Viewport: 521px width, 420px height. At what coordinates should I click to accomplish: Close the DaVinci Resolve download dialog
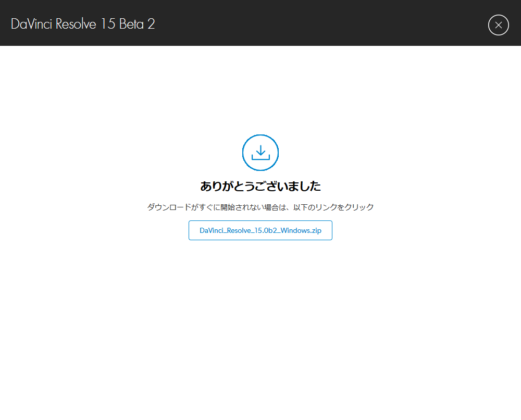(498, 25)
